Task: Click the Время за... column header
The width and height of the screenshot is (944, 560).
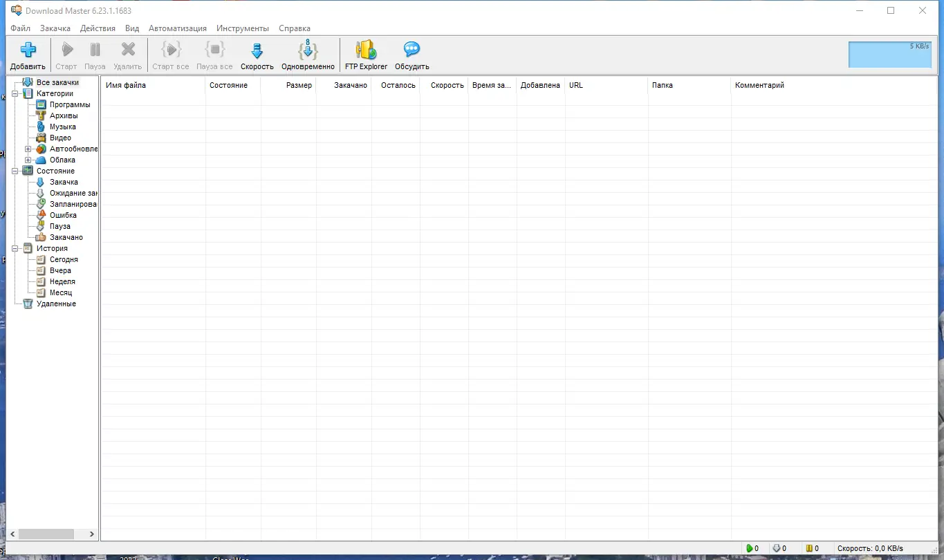Action: (x=492, y=85)
